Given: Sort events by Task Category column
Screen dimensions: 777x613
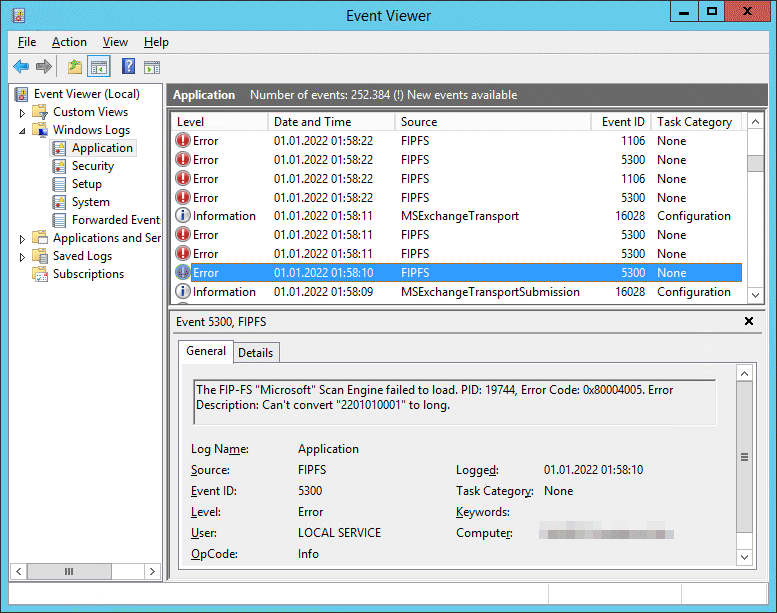Looking at the screenshot, I should 696,122.
